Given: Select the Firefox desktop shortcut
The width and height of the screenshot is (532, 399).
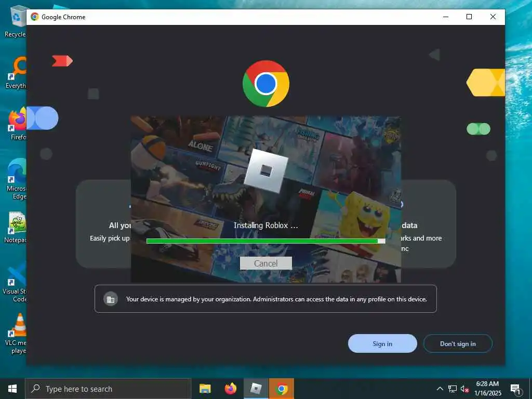Looking at the screenshot, I should point(18,124).
